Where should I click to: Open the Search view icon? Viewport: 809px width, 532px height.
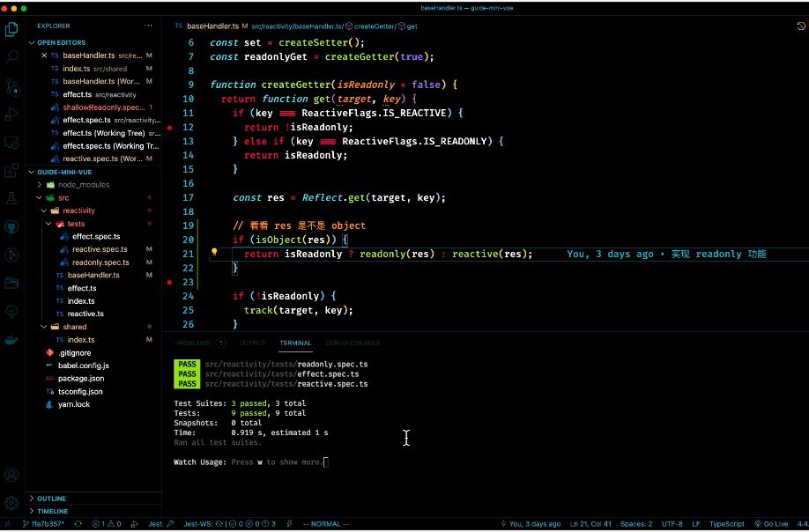coord(11,57)
